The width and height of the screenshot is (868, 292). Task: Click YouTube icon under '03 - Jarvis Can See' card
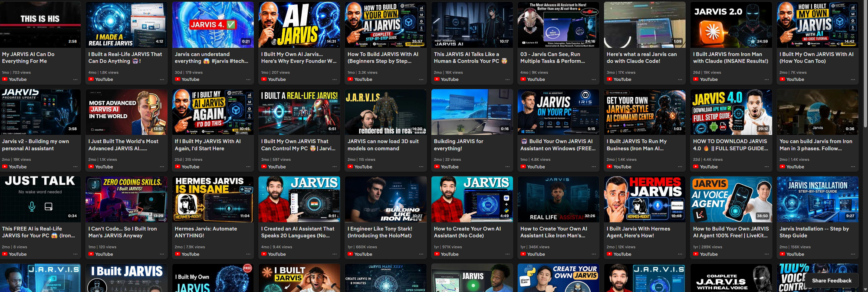click(x=523, y=80)
